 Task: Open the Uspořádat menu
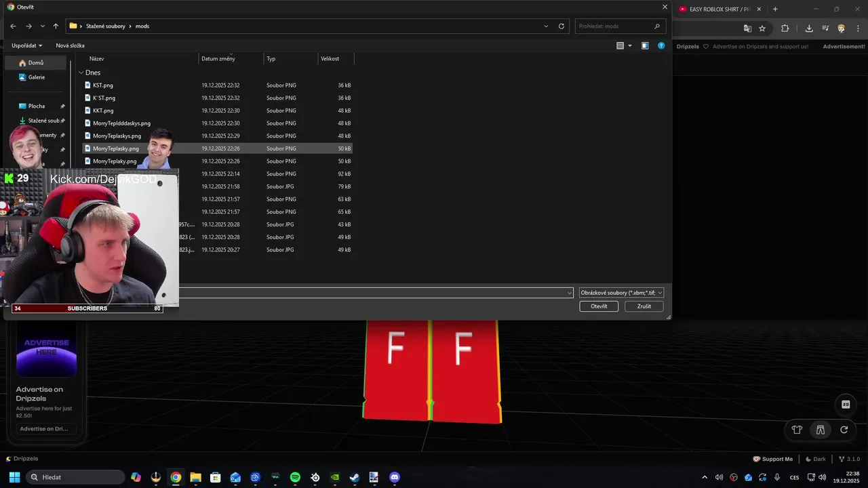tap(27, 45)
